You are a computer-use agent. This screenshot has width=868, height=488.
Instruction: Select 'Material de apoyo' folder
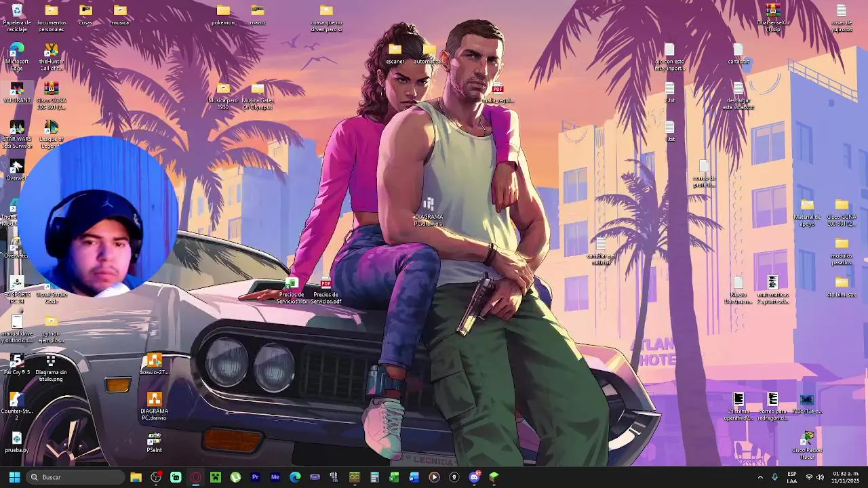[807, 212]
